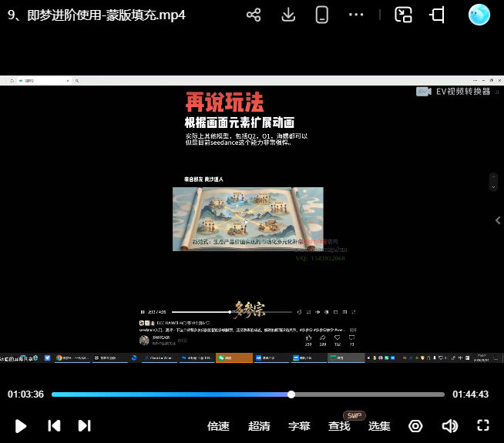Open the 字幕 subtitle options
This screenshot has height=443, width=504.
299,426
